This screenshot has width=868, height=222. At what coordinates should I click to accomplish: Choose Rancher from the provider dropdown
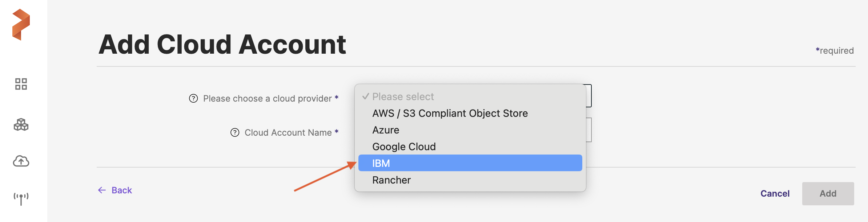[391, 180]
